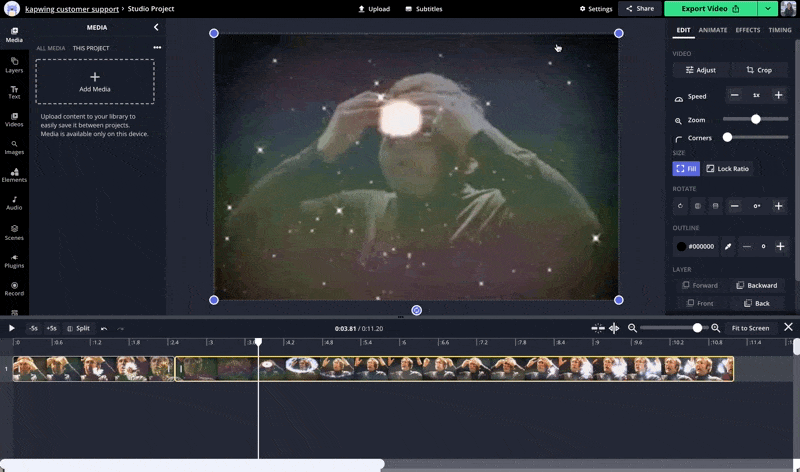The height and width of the screenshot is (472, 800).
Task: Send the layer to Back
Action: coord(757,303)
